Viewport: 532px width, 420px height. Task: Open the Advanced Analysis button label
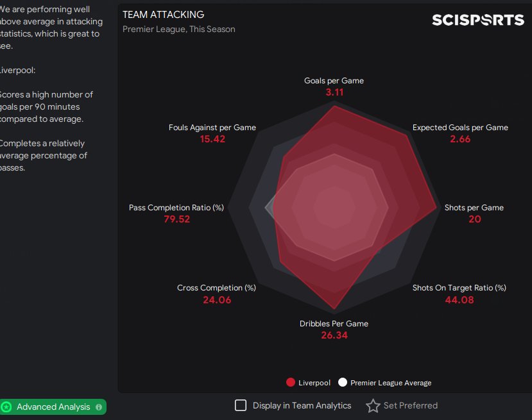pyautogui.click(x=54, y=407)
